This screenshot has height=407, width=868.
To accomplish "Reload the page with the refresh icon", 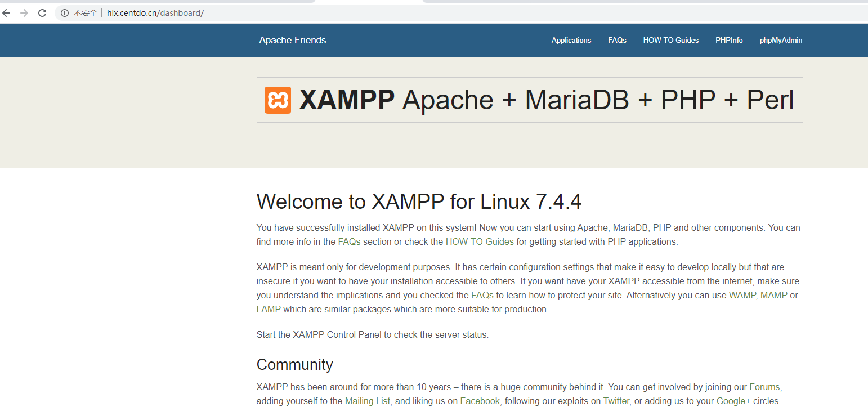I will [x=42, y=13].
